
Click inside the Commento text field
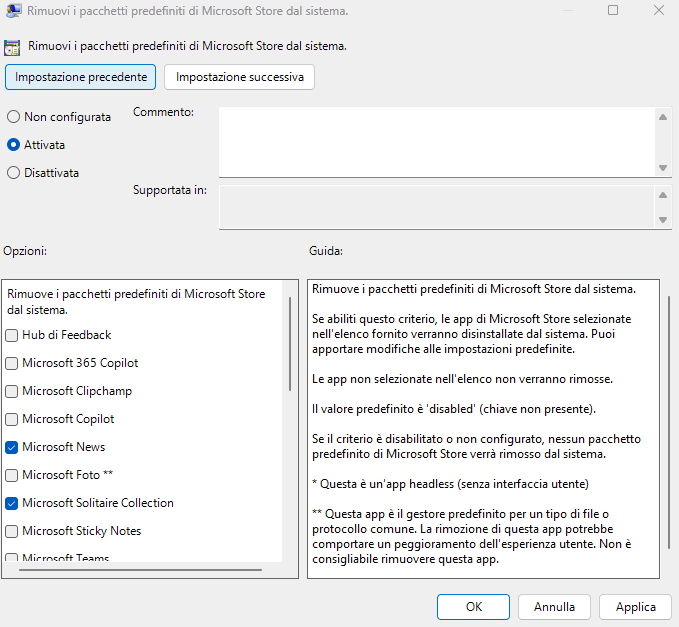pyautogui.click(x=436, y=141)
